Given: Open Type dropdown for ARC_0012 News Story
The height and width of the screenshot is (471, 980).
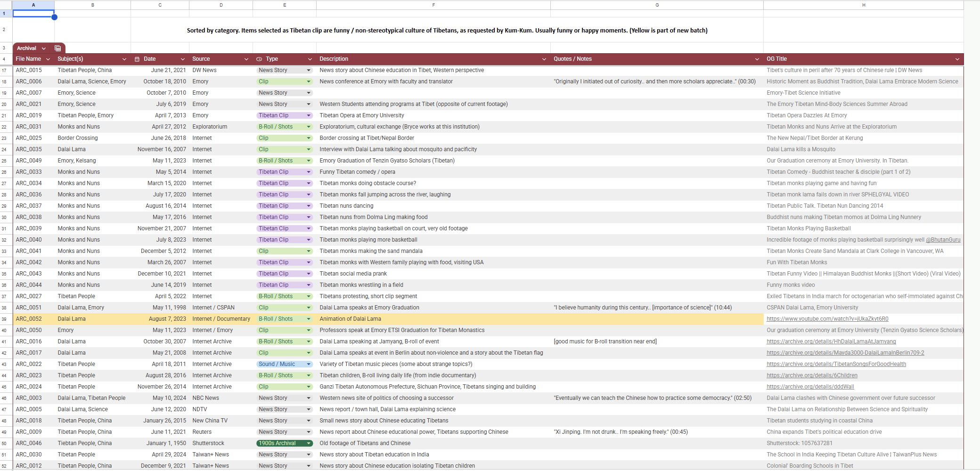Looking at the screenshot, I should pos(309,466).
